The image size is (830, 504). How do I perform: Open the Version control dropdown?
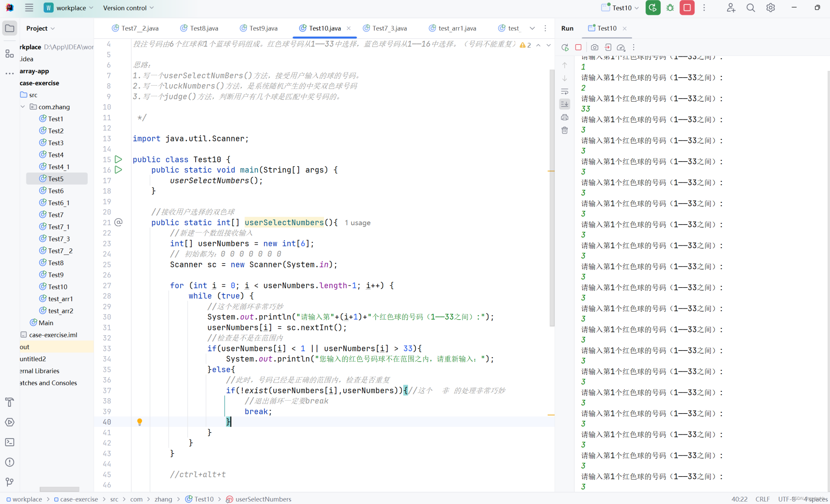point(128,8)
